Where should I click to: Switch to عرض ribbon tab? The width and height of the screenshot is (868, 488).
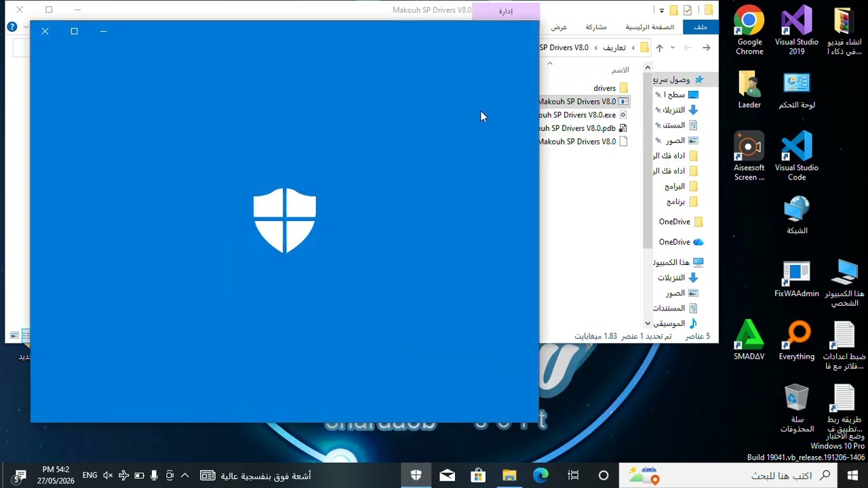pyautogui.click(x=559, y=27)
